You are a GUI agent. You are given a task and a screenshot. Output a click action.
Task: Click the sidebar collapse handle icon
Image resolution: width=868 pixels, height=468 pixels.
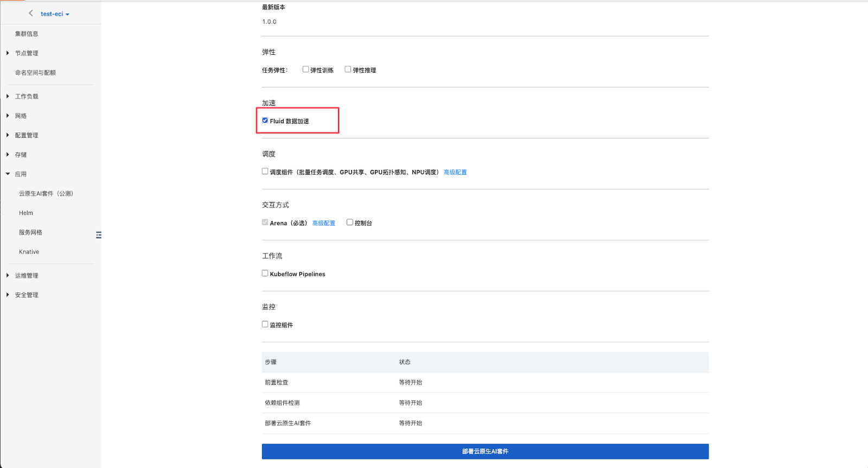click(x=99, y=235)
